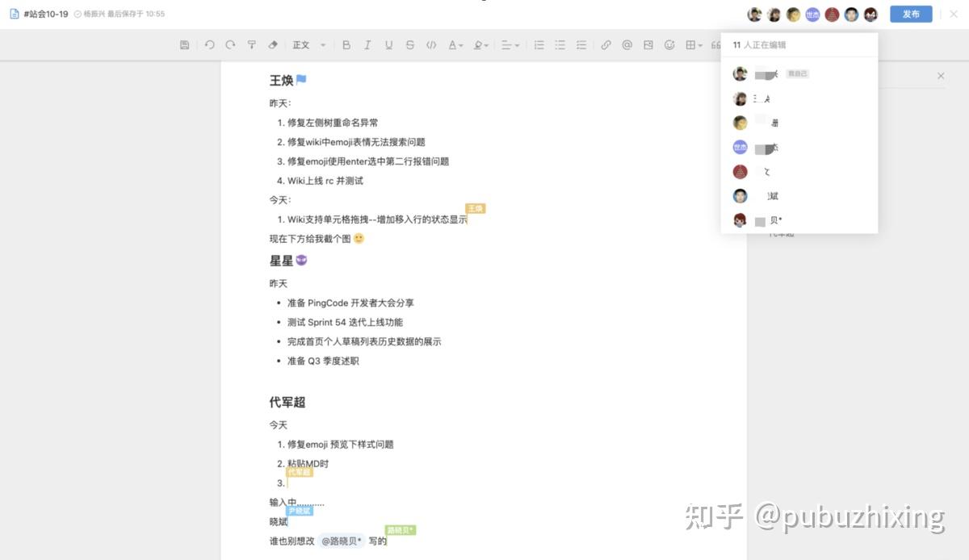
Task: Click the document title #站会10-19
Action: pos(46,15)
